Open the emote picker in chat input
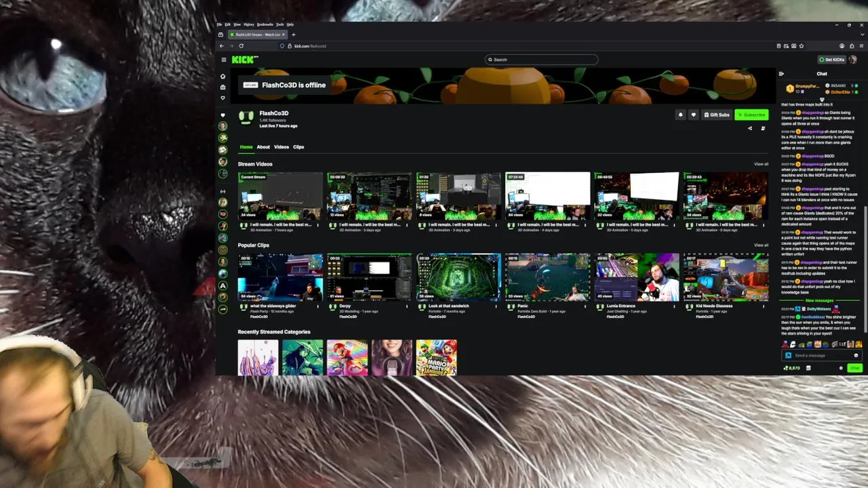868x488 pixels. click(x=856, y=355)
